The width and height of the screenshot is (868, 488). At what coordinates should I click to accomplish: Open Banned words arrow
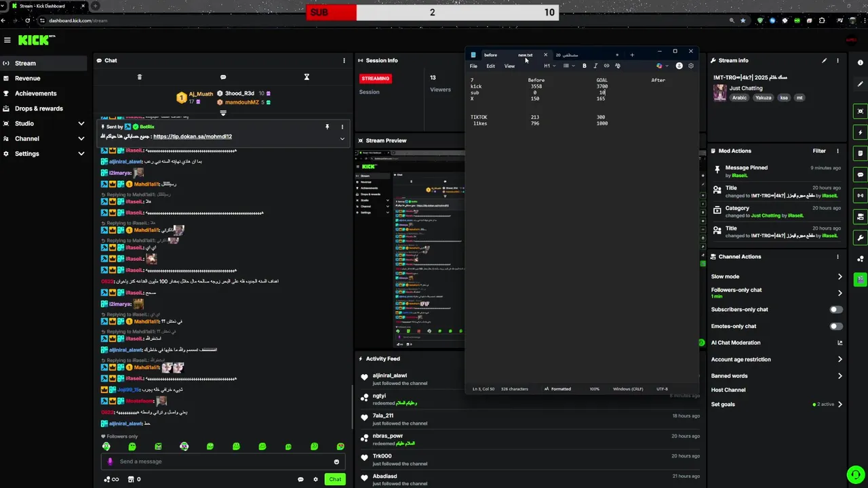click(x=840, y=375)
